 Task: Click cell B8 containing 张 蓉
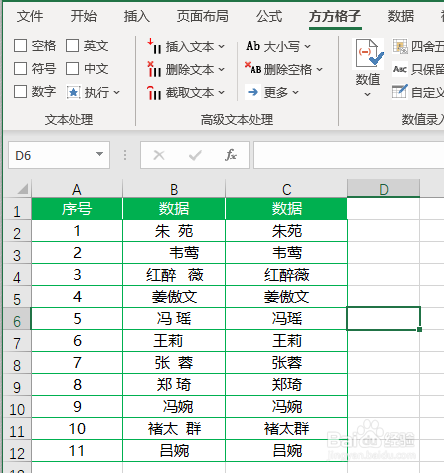coord(174,363)
